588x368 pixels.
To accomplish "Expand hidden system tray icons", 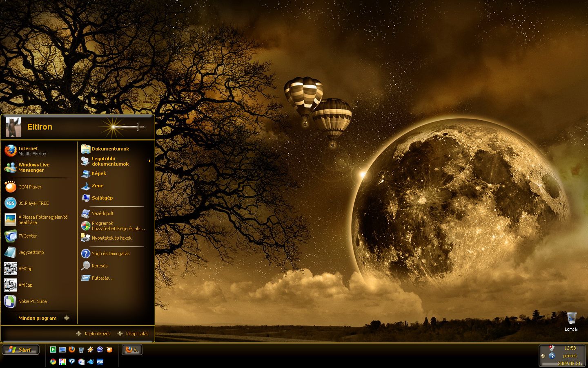I will point(543,356).
